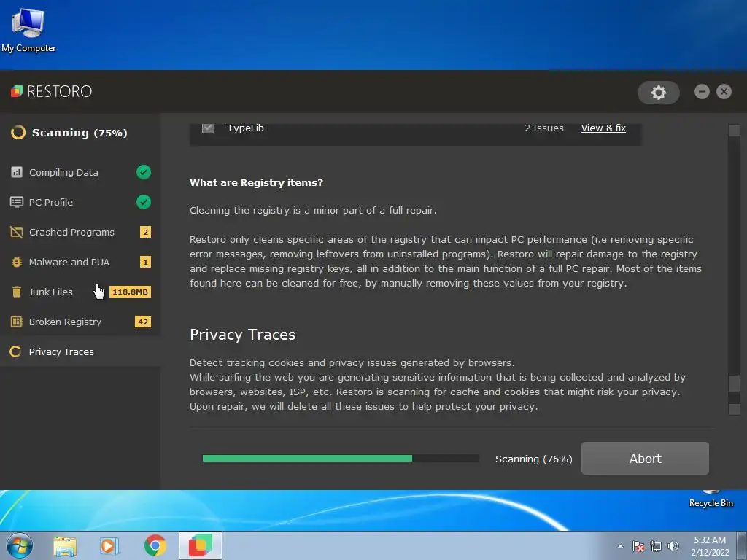The width and height of the screenshot is (747, 560).
Task: Open the Restoro settings gear
Action: pyautogui.click(x=659, y=92)
